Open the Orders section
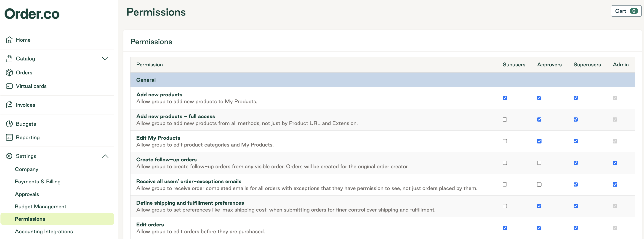The image size is (644, 239). point(24,73)
